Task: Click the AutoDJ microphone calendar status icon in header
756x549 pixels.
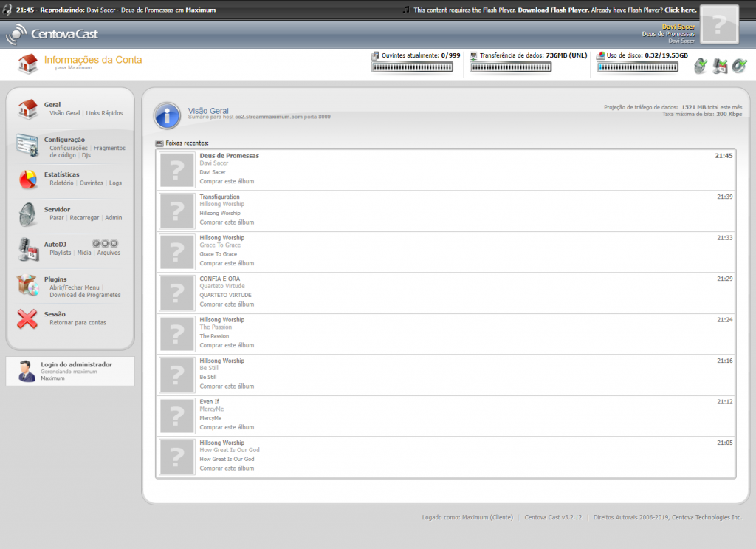Action: point(721,66)
